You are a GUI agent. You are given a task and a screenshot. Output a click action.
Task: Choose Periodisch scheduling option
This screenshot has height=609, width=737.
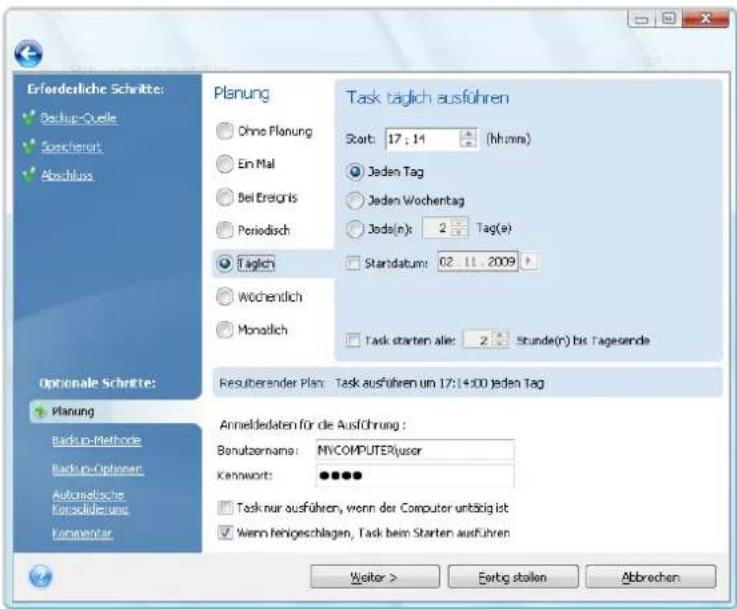225,230
